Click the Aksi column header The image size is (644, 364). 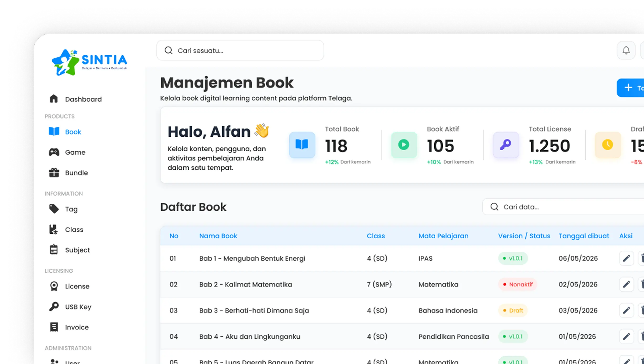point(626,236)
